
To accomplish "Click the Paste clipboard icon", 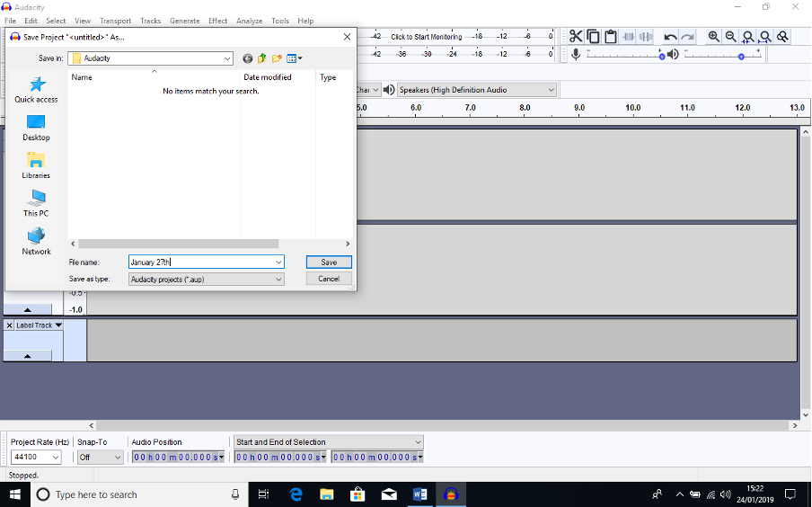I will (611, 36).
